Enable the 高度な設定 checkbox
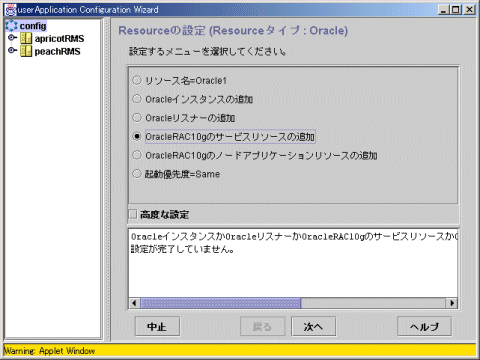The width and height of the screenshot is (480, 360). [133, 214]
